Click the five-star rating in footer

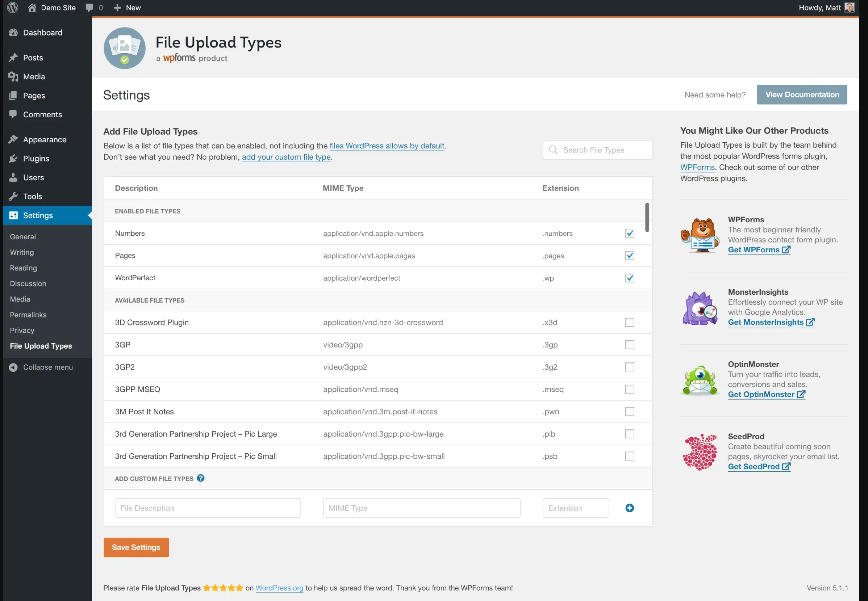tap(223, 588)
